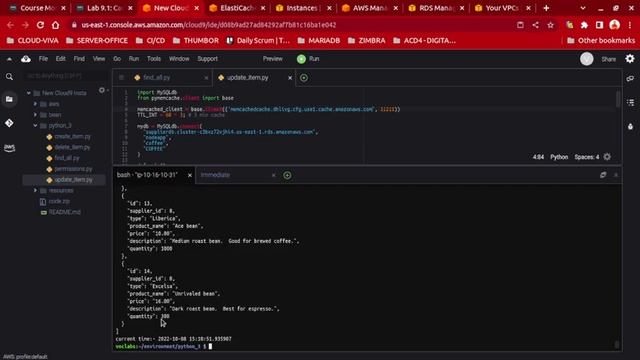The image size is (640, 360).
Task: Switch to the ElastiCache browser tab
Action: [x=237, y=8]
